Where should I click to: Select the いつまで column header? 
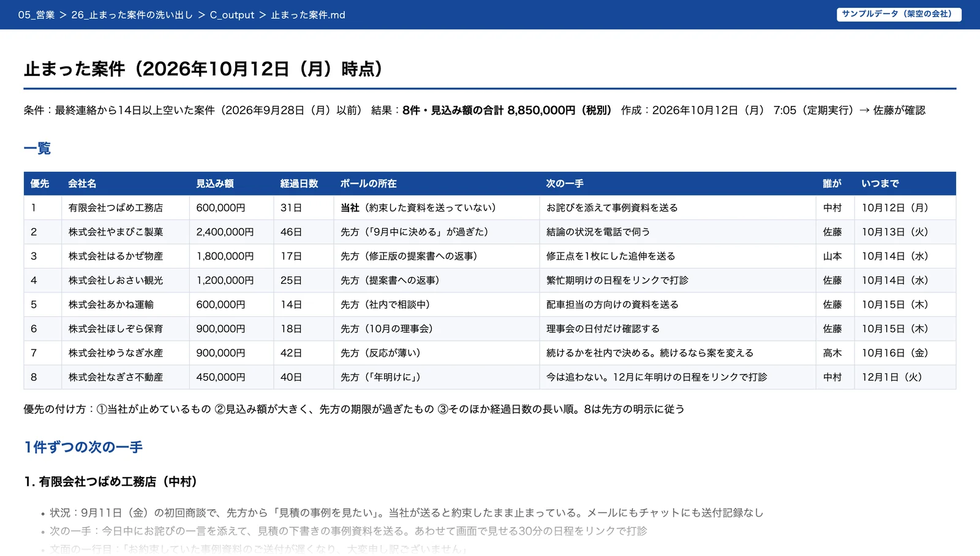[905, 183]
